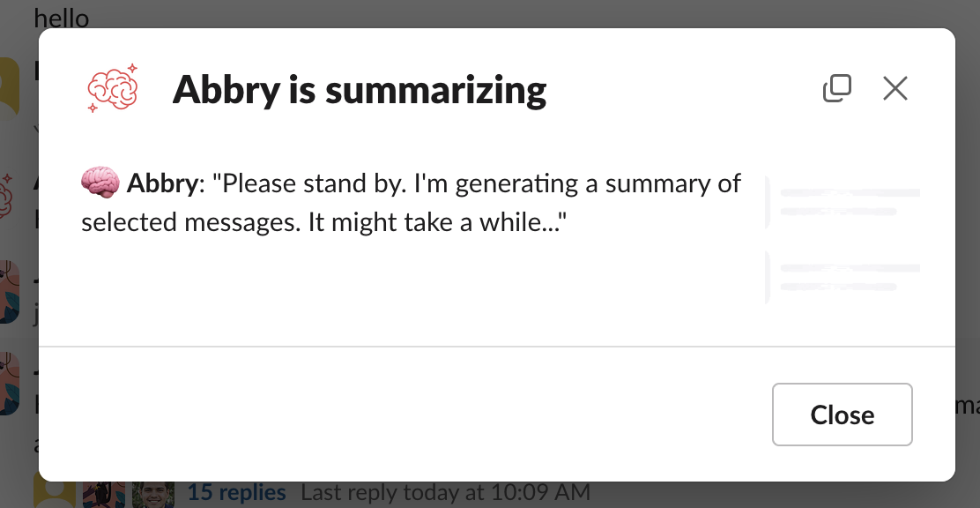This screenshot has width=980, height=508.
Task: Click the brain emoji before Abbry's message
Action: 100,183
